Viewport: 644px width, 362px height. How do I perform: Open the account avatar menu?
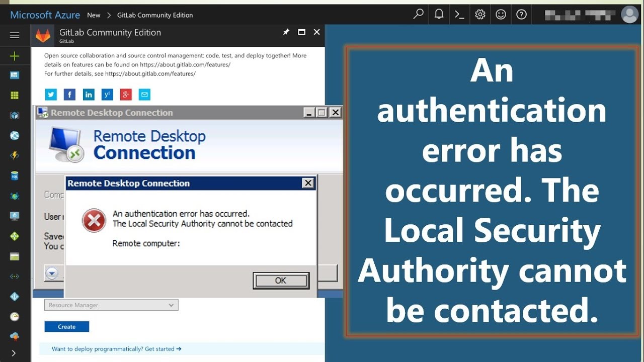pyautogui.click(x=629, y=15)
